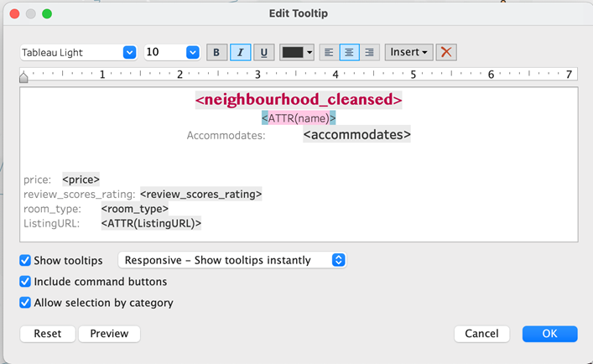
Task: Toggle underline formatting
Action: [x=263, y=52]
